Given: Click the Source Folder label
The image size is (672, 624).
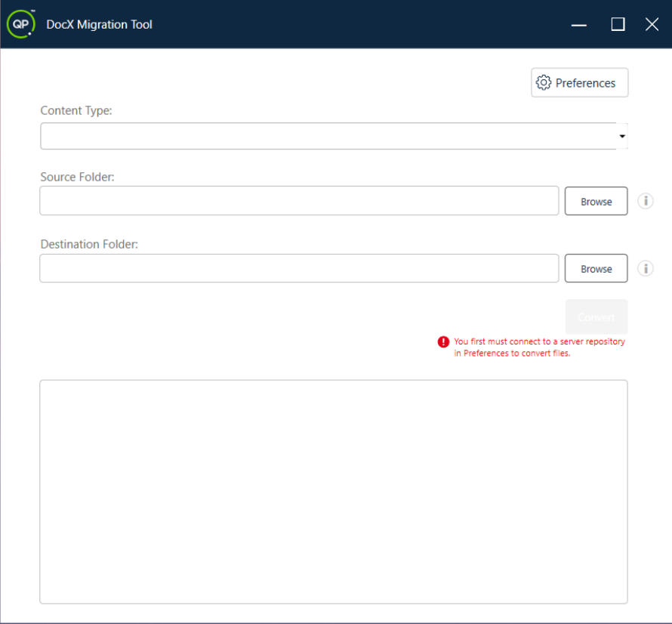Looking at the screenshot, I should coord(77,177).
